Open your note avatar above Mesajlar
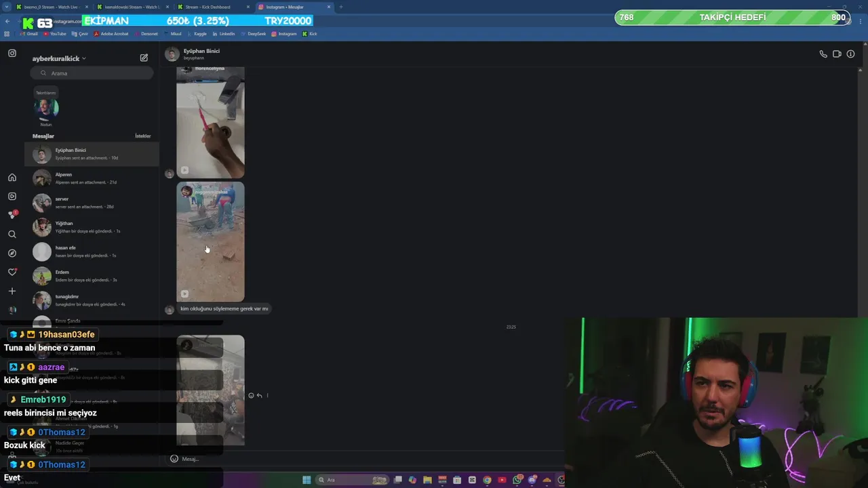Screen dimensions: 868x488 46,108
